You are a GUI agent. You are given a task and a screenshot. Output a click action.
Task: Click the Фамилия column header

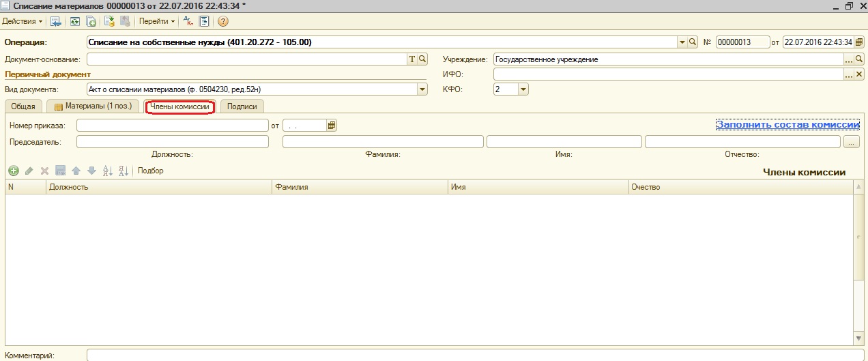click(x=360, y=187)
